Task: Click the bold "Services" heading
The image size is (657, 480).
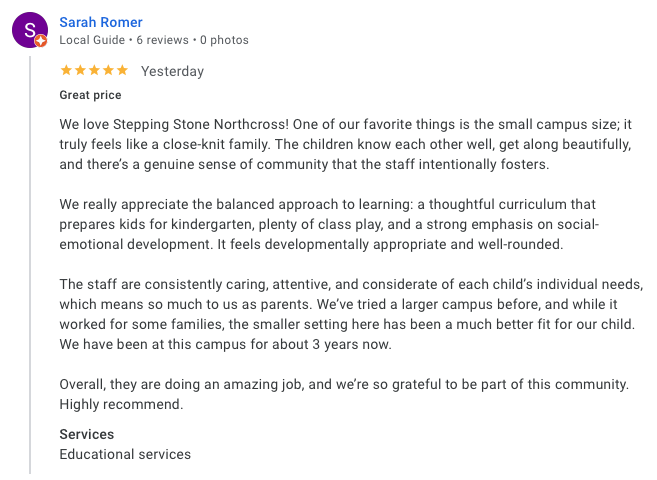Action: pyautogui.click(x=87, y=435)
